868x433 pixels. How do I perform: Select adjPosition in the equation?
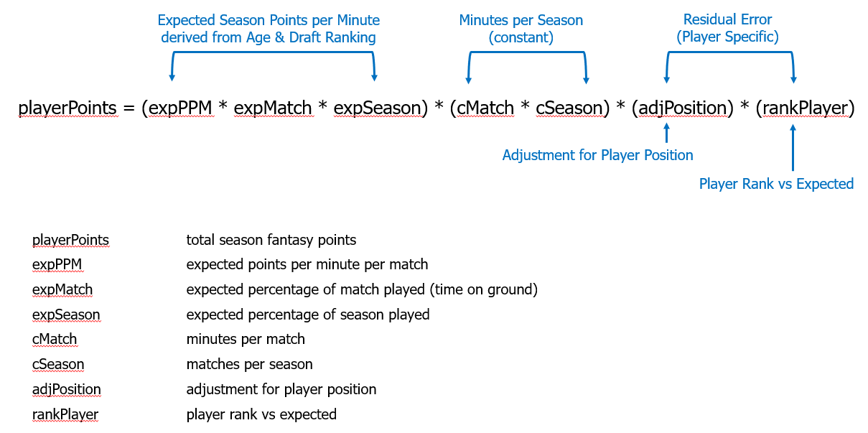tap(683, 108)
